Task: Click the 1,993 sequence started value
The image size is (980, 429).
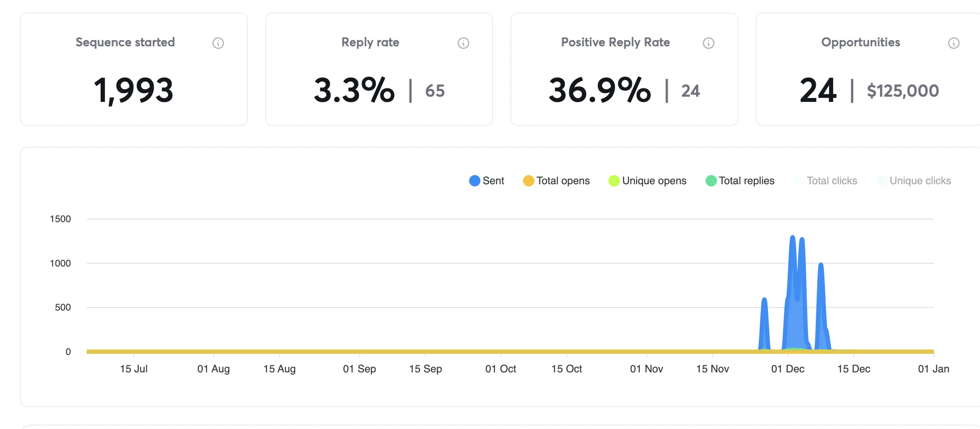Action: click(134, 91)
